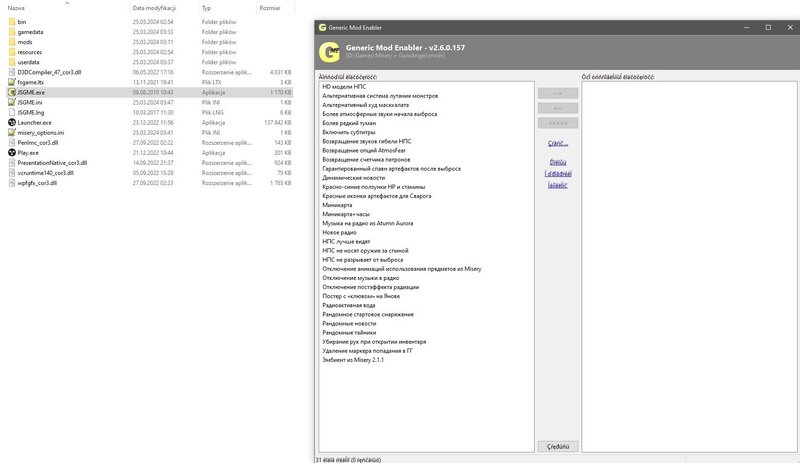Click the first link below the arrow buttons

[x=557, y=144]
